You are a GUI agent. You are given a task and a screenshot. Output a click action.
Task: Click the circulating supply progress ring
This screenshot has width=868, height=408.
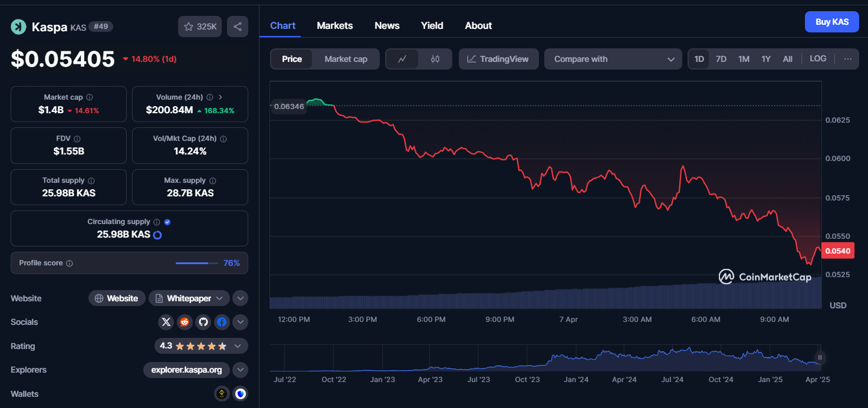pos(157,235)
